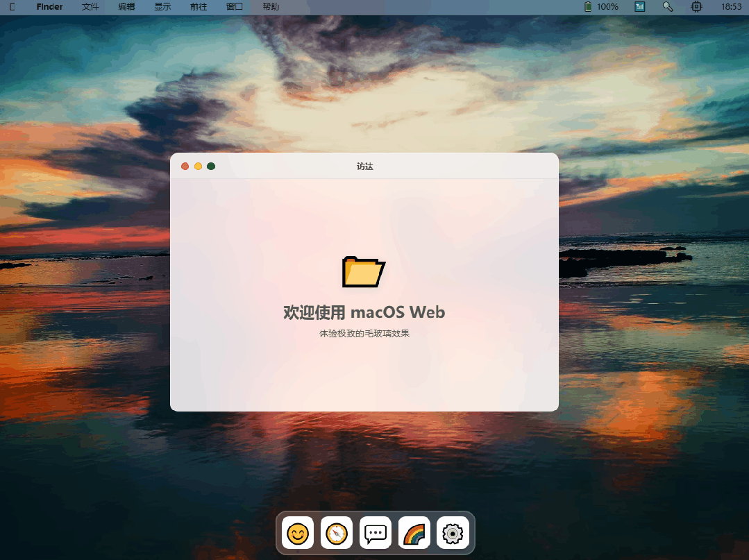
Task: Open the 窗口 menu
Action: point(235,7)
